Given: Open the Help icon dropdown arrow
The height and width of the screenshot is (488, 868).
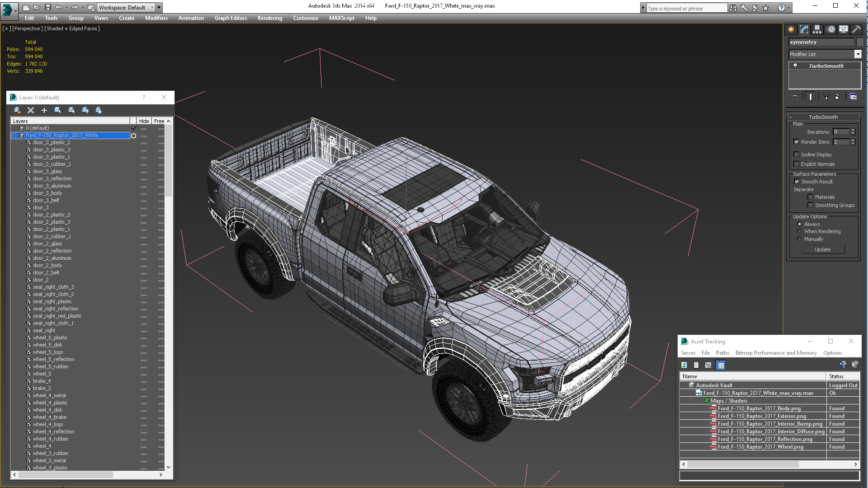Looking at the screenshot, I should click(789, 8).
